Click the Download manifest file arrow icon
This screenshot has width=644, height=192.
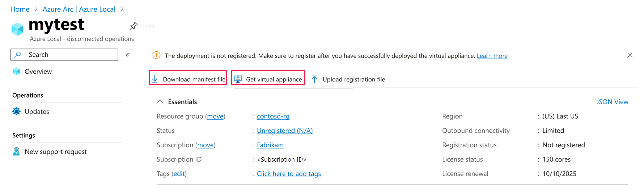pyautogui.click(x=155, y=79)
